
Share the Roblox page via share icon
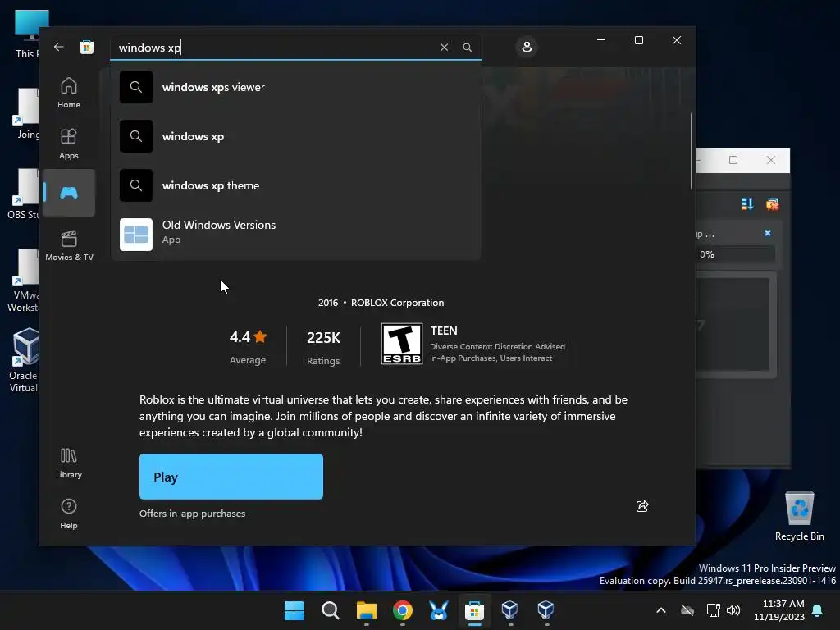pyautogui.click(x=641, y=506)
